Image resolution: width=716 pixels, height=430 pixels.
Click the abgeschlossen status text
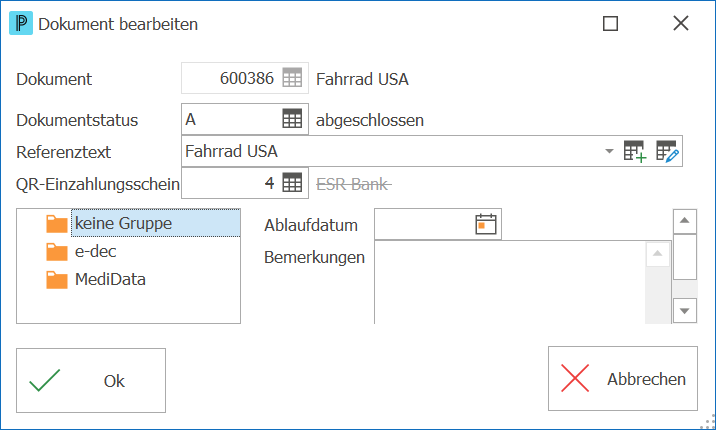[370, 121]
